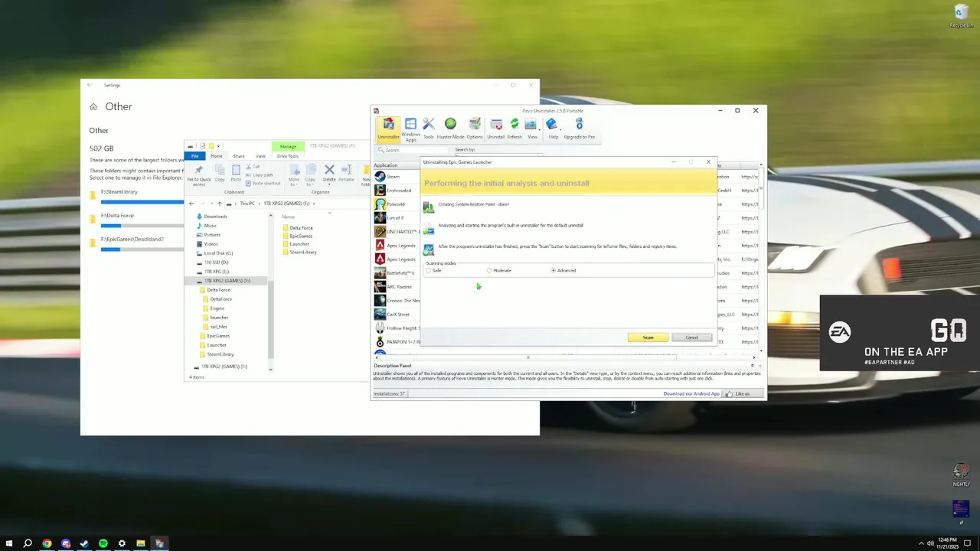This screenshot has width=980, height=551.
Task: Switch to Share tab in File Explorer
Action: coord(239,156)
